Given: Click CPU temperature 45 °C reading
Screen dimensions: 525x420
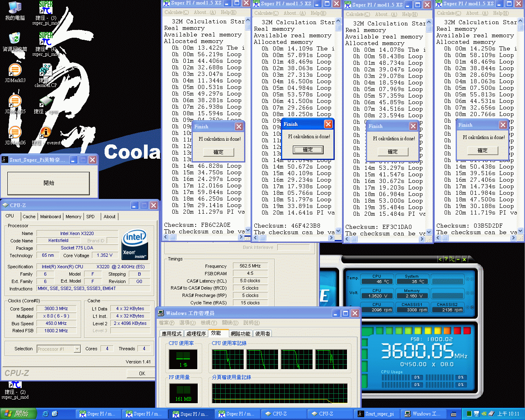Looking at the screenshot, I should click(377, 281).
